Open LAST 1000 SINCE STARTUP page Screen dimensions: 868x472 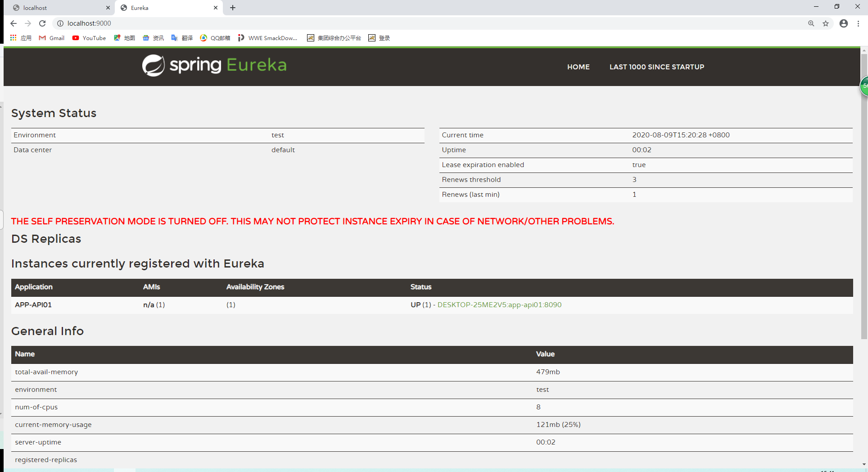click(x=657, y=67)
